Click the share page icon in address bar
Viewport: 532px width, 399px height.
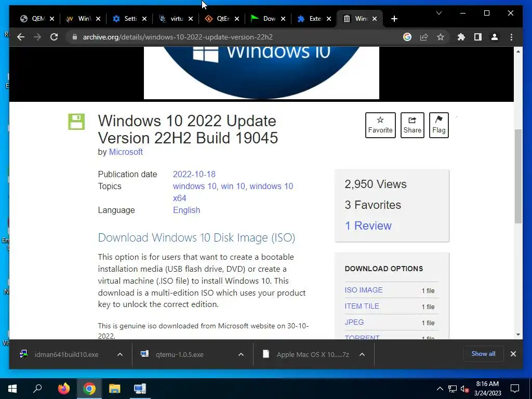(424, 37)
